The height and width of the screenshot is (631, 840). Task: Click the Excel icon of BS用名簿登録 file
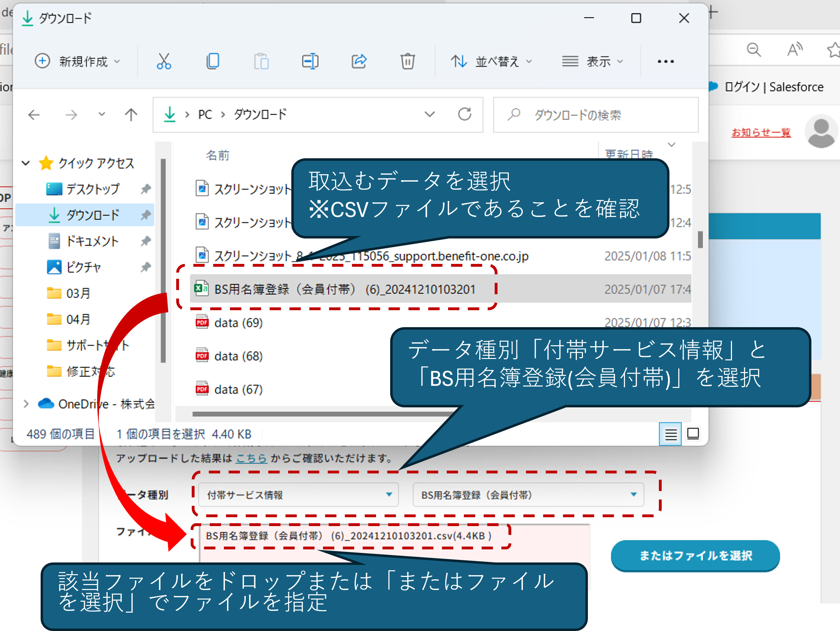coord(201,289)
